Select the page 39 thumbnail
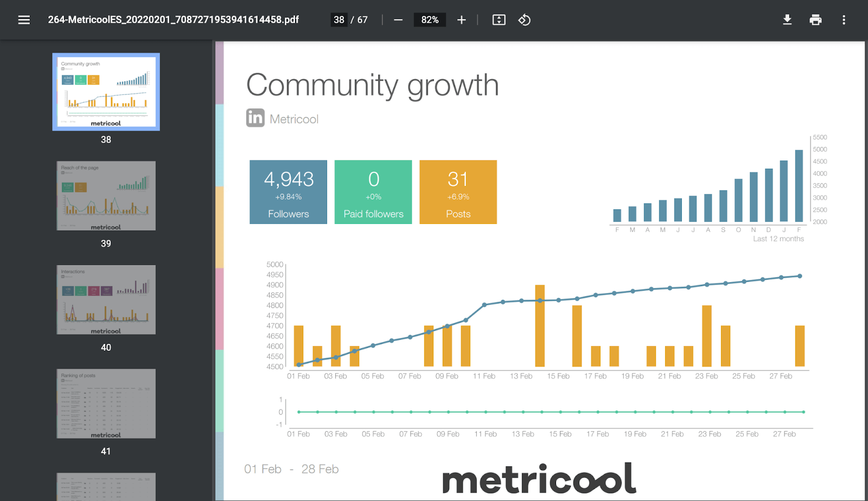This screenshot has width=868, height=501. (x=105, y=196)
